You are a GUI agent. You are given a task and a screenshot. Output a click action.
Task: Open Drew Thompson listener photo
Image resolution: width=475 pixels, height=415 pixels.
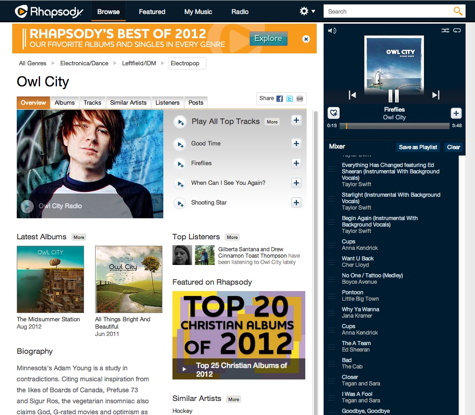pyautogui.click(x=205, y=255)
